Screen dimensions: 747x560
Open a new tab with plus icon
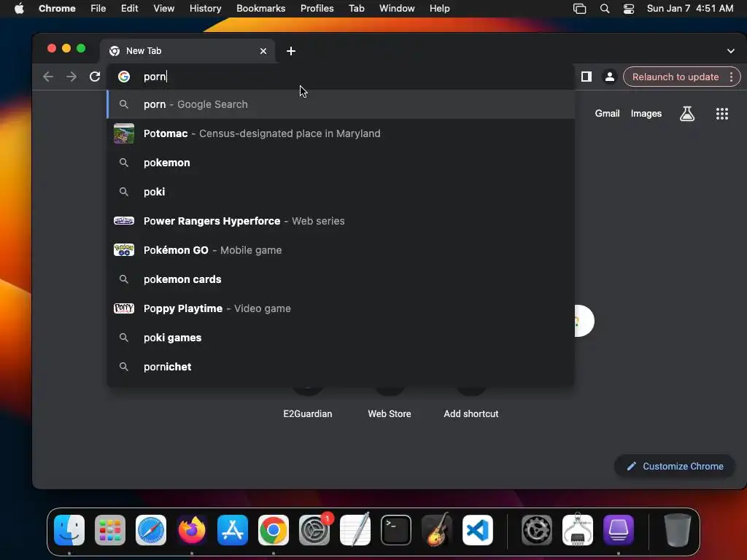point(291,51)
